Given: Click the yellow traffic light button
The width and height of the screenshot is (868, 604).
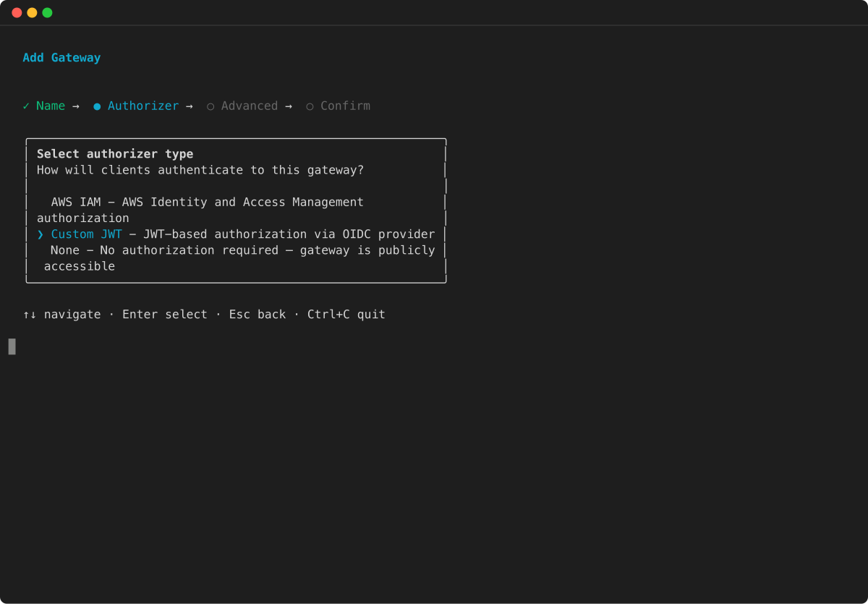Looking at the screenshot, I should pyautogui.click(x=30, y=12).
